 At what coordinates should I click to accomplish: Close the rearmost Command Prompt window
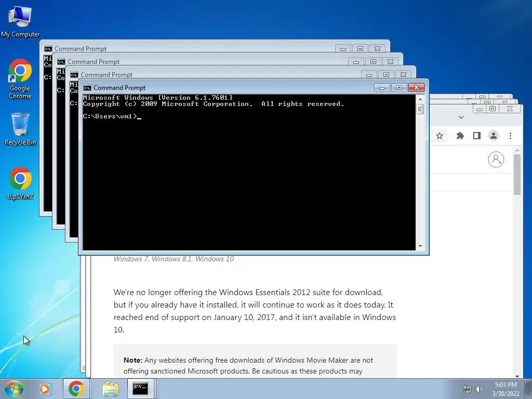coord(377,49)
